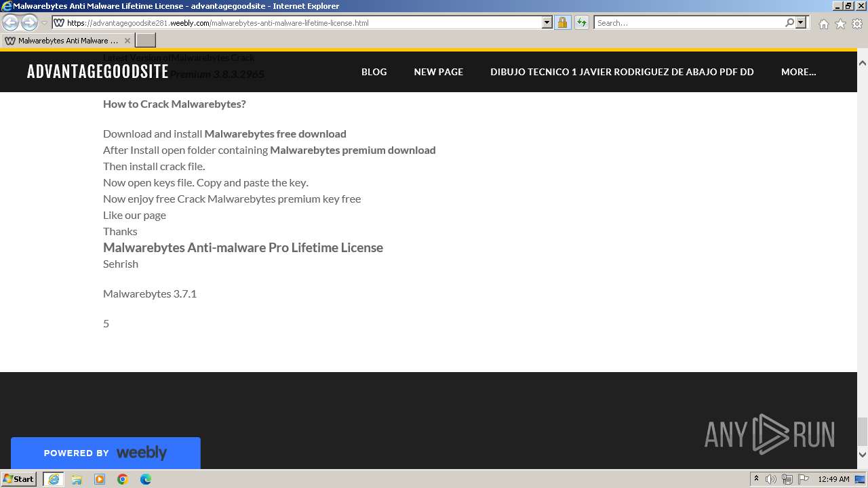868x488 pixels.
Task: Open Google Chrome taskbar icon
Action: [x=123, y=479]
